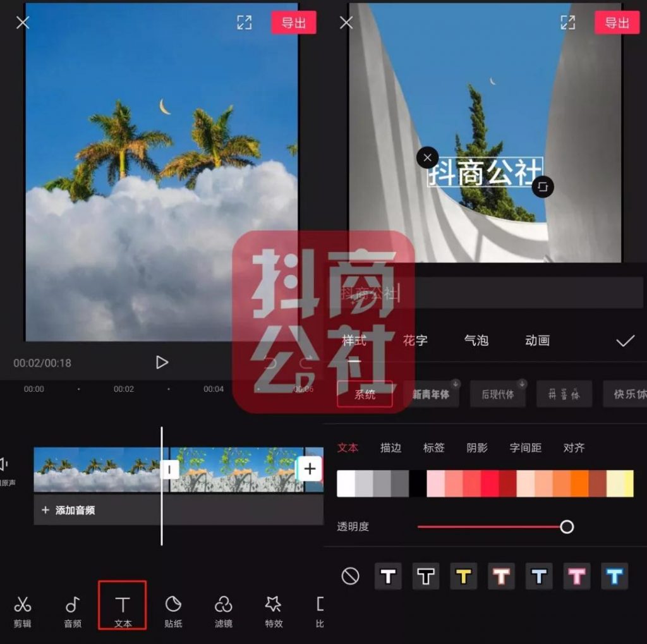The image size is (647, 644).
Task: Switch to the 气泡 tab
Action: click(x=476, y=341)
